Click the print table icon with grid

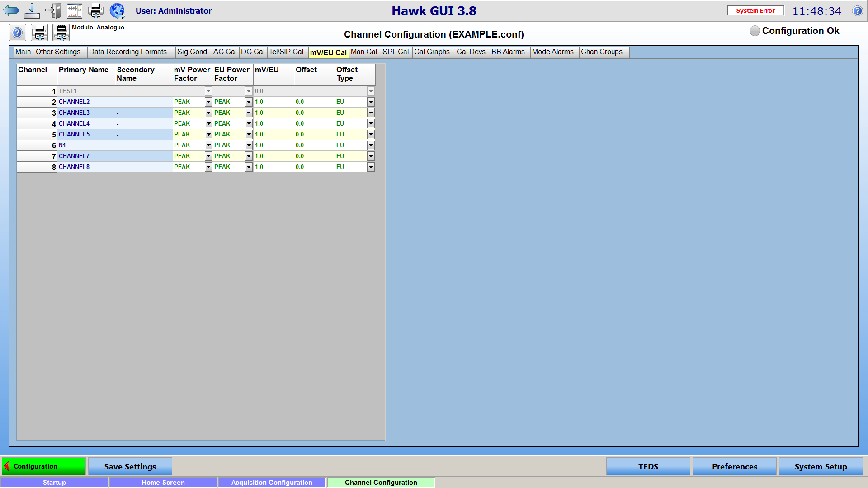coord(61,33)
